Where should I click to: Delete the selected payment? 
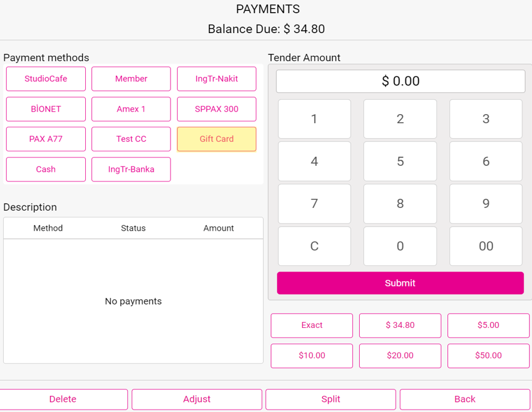(63, 399)
